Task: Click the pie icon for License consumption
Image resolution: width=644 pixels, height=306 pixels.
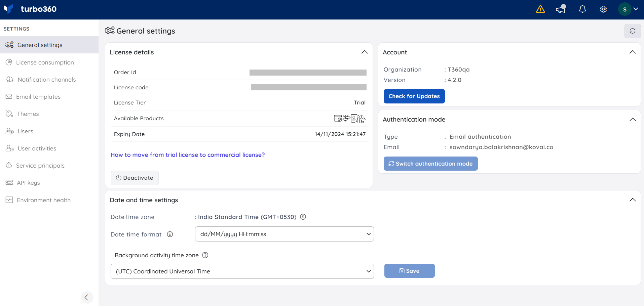Action: tap(9, 62)
